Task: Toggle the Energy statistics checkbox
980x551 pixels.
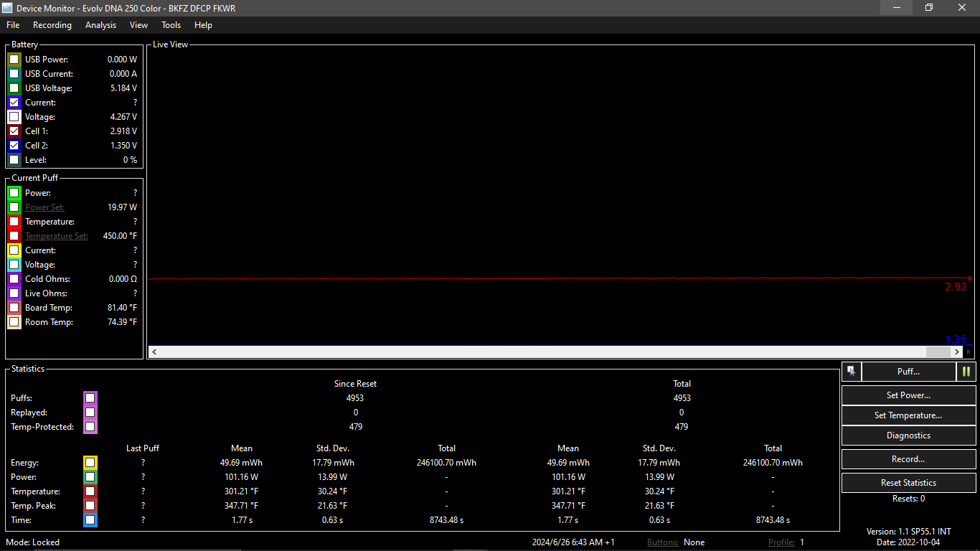Action: point(90,463)
